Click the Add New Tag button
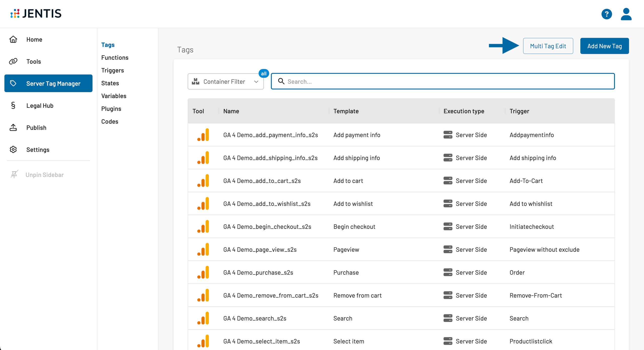 (x=604, y=46)
